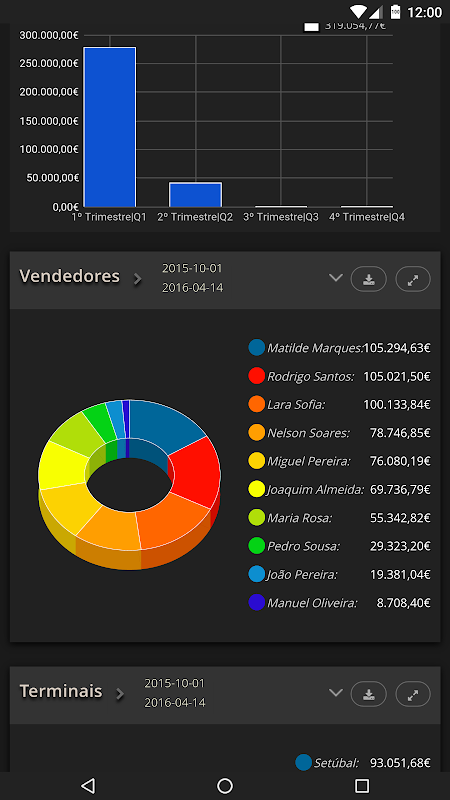Click value 105.294,63€
Screen dimensions: 450x800
[397, 348]
